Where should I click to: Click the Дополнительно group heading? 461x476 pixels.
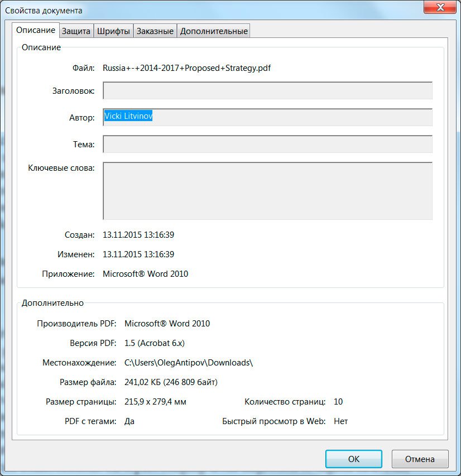pos(52,303)
